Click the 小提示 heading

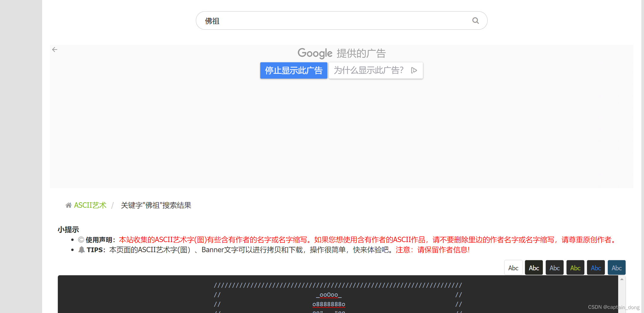pyautogui.click(x=68, y=229)
